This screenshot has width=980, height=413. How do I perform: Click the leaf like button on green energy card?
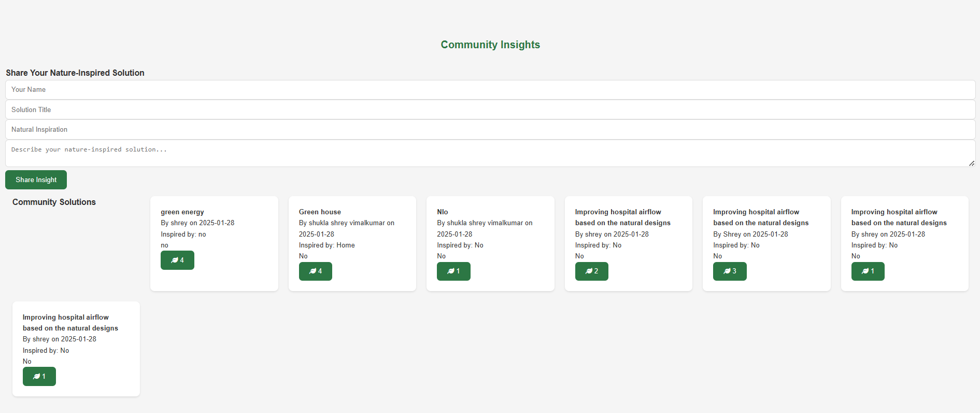[x=177, y=260]
